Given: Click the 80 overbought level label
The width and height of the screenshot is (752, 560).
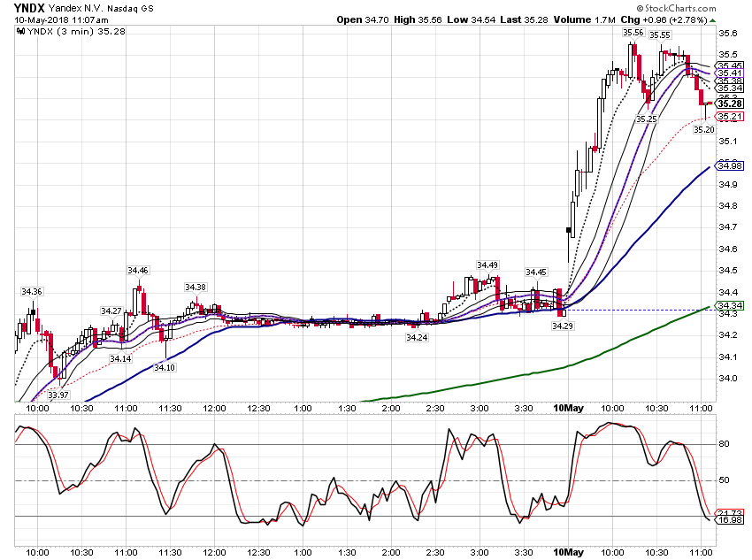Looking at the screenshot, I should [725, 444].
